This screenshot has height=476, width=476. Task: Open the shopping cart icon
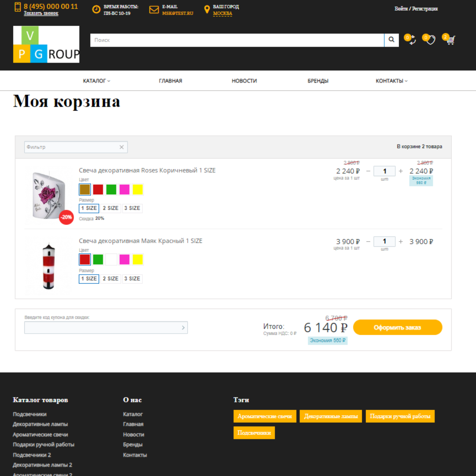click(450, 40)
